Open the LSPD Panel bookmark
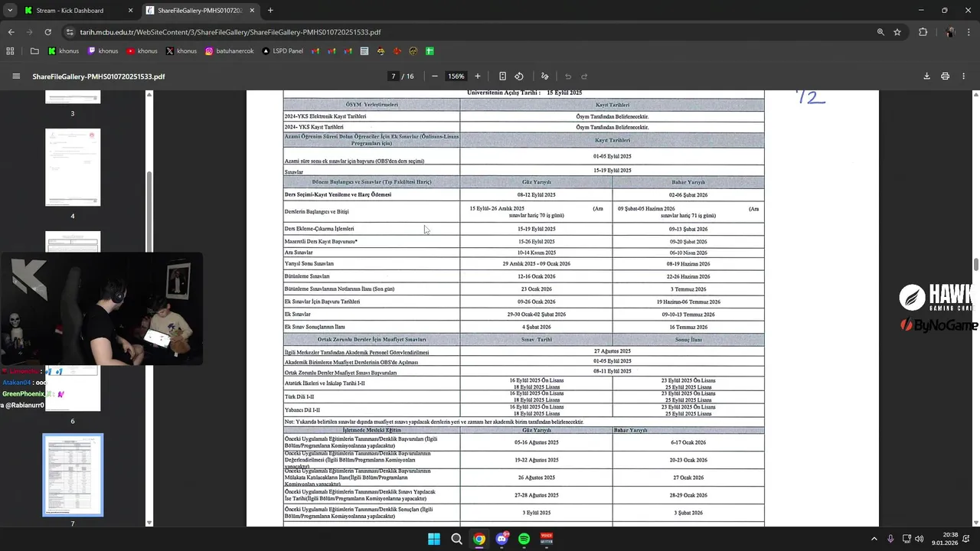The height and width of the screenshot is (551, 980). pyautogui.click(x=283, y=51)
